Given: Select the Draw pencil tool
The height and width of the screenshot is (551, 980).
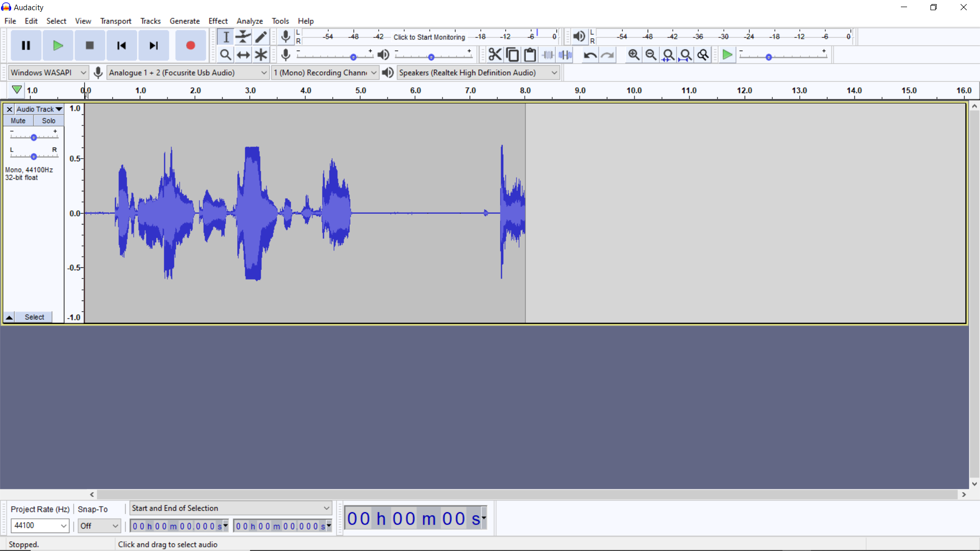Looking at the screenshot, I should click(261, 37).
